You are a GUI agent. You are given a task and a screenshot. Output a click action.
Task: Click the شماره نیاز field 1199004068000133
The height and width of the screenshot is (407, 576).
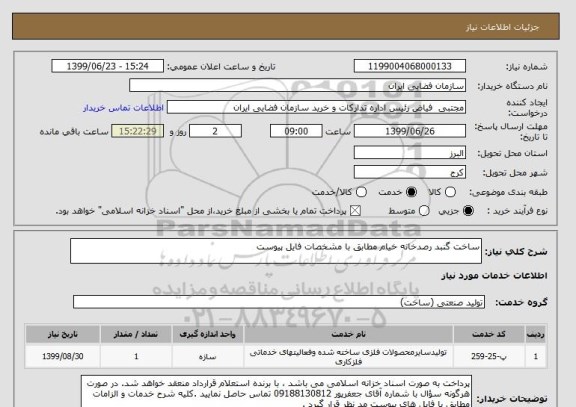point(410,66)
